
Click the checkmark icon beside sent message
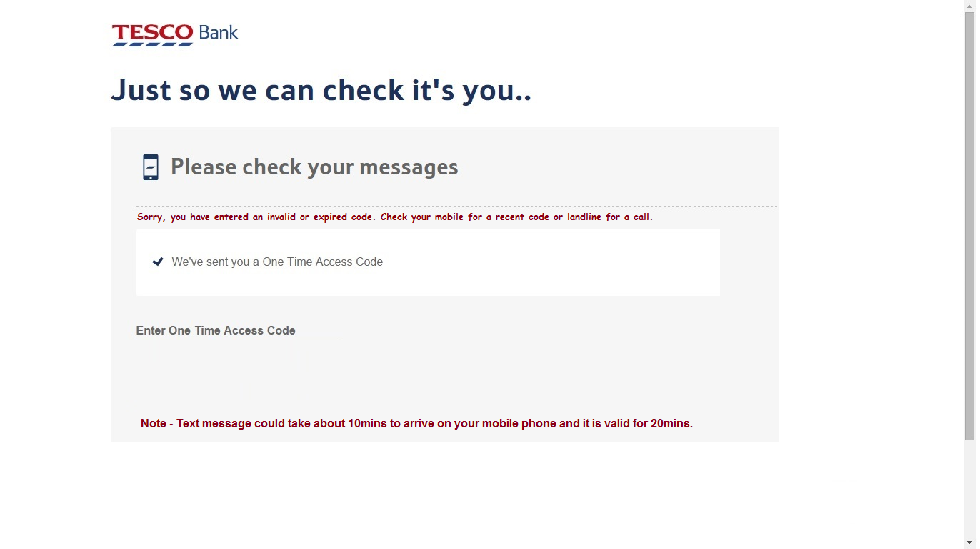(158, 262)
